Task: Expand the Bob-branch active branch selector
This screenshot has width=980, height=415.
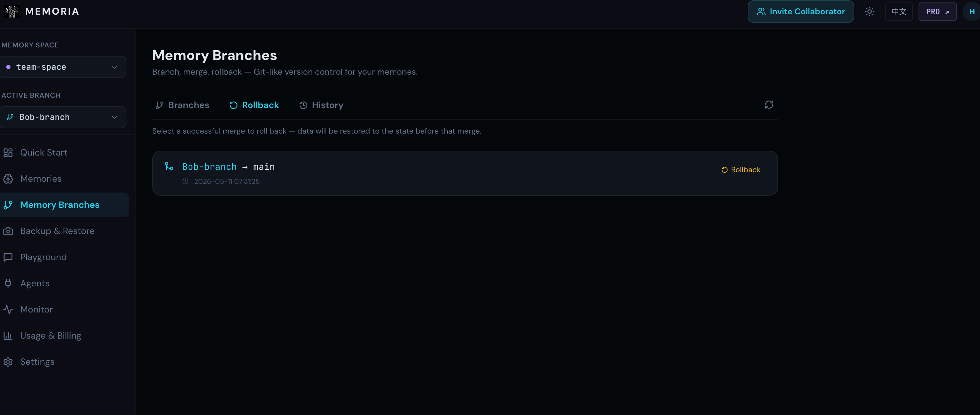Action: coord(63,117)
